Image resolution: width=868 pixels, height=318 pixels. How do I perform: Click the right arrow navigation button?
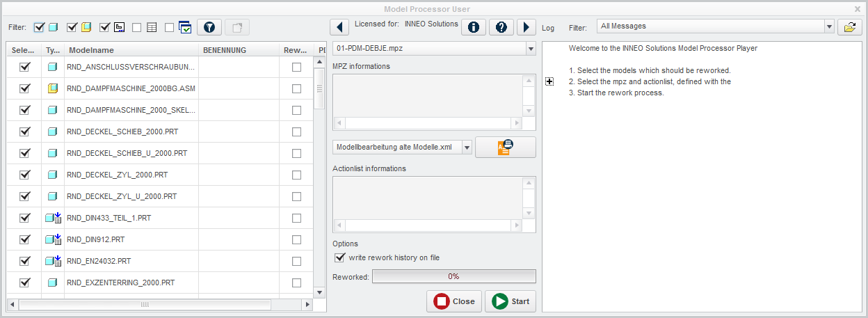[x=526, y=27]
